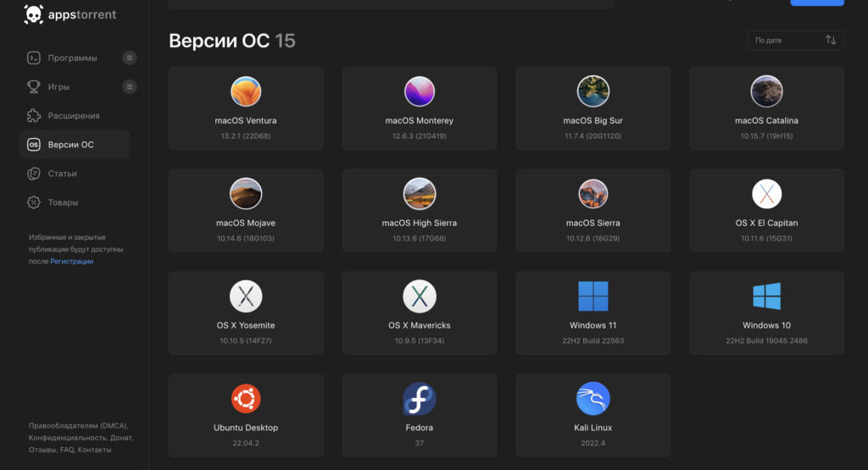
Task: Open the macOS Catalina icon
Action: (x=766, y=91)
